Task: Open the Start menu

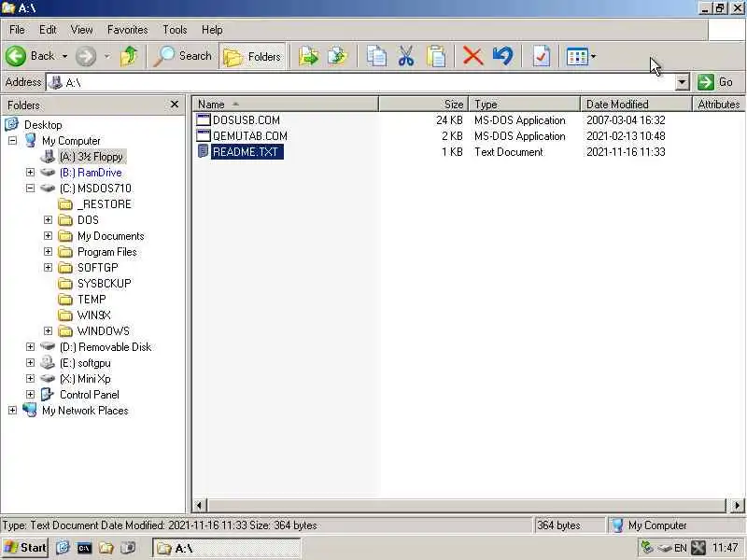Action: coord(25,548)
